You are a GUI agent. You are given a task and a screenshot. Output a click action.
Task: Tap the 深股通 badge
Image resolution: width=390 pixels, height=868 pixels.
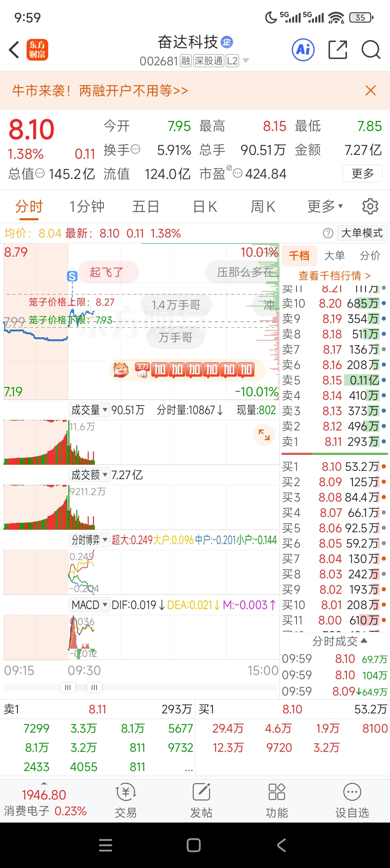click(x=209, y=61)
